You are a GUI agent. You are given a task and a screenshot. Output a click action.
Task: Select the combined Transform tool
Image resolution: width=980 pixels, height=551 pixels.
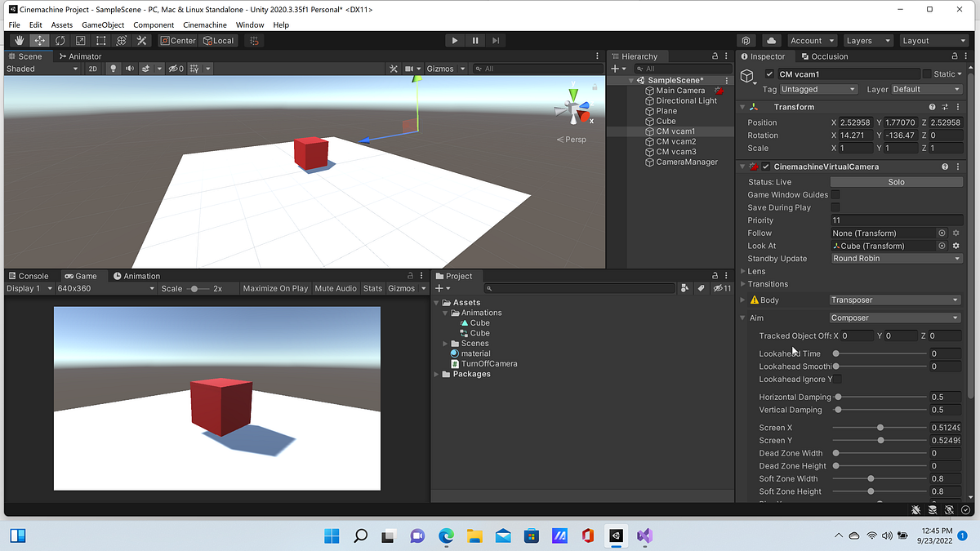tap(121, 40)
